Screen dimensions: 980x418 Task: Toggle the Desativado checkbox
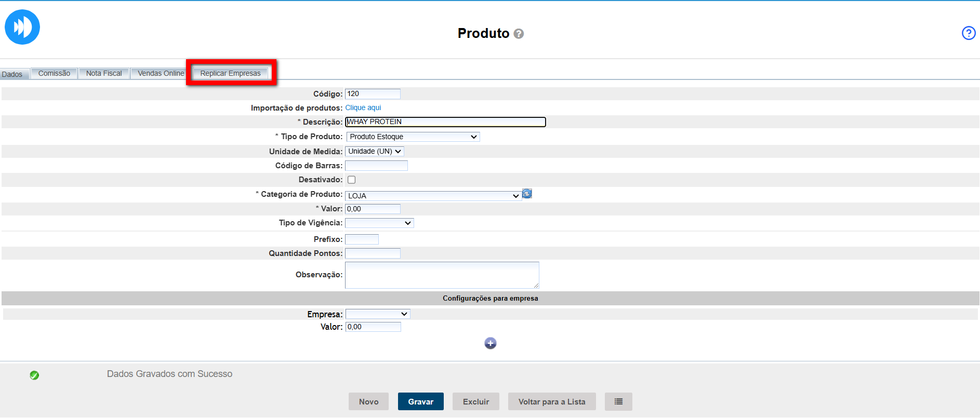pyautogui.click(x=352, y=180)
